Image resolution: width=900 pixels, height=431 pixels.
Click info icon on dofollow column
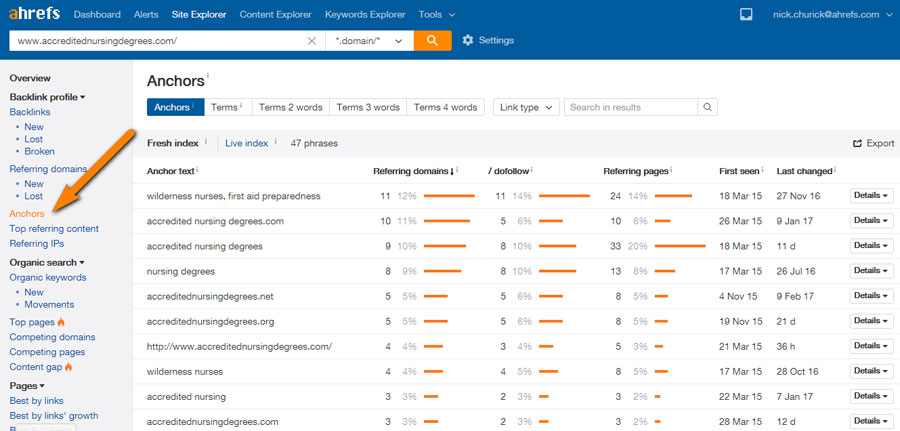tap(532, 169)
